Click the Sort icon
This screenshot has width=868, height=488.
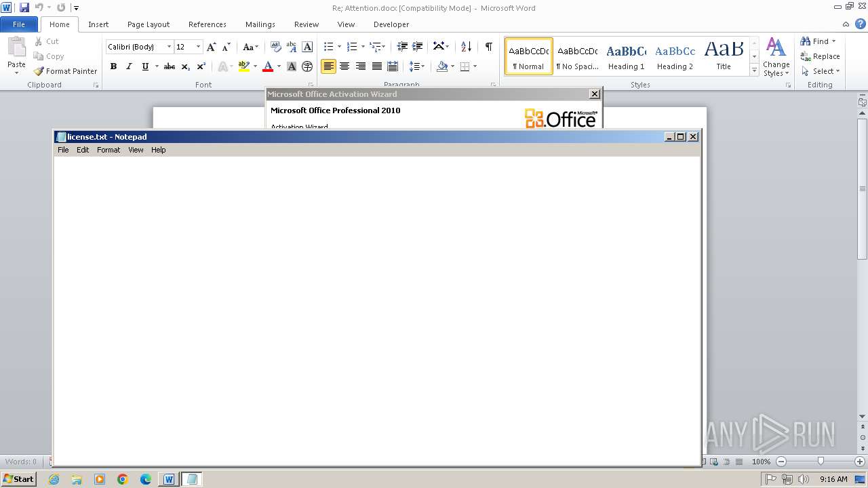tap(466, 47)
